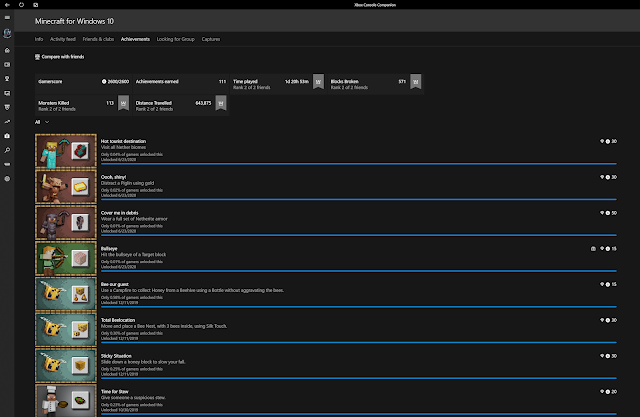Screen dimensions: 640x417
Task: Open the Friends & clubs tab
Action: 98,39
